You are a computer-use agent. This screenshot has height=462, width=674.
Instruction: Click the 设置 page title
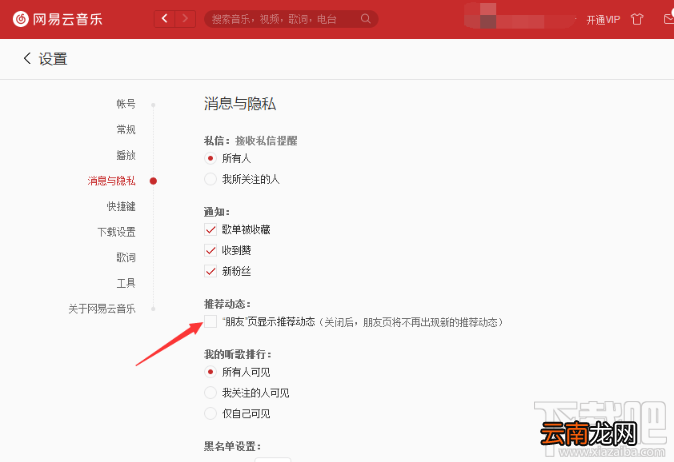(x=53, y=59)
